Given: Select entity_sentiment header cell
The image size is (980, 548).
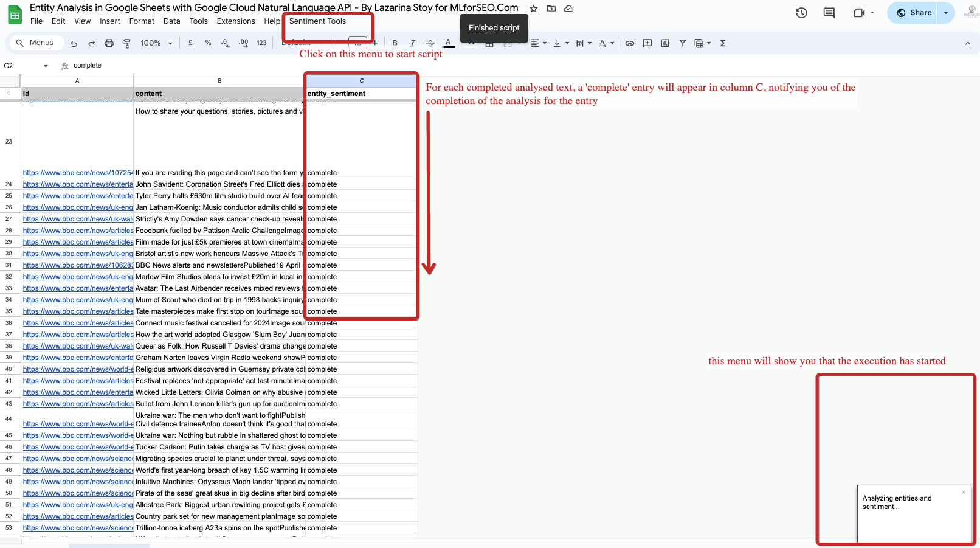Looking at the screenshot, I should 361,94.
